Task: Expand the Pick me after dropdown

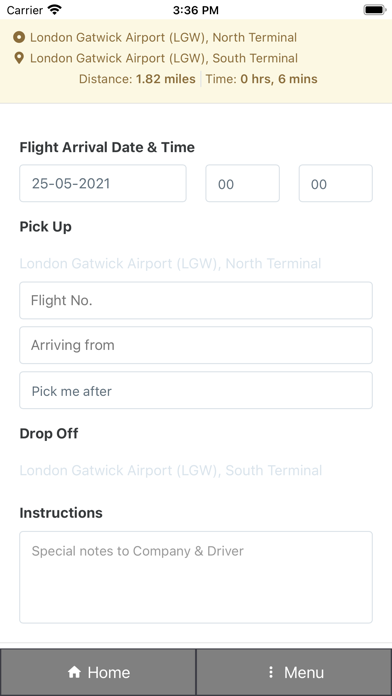Action: point(196,390)
